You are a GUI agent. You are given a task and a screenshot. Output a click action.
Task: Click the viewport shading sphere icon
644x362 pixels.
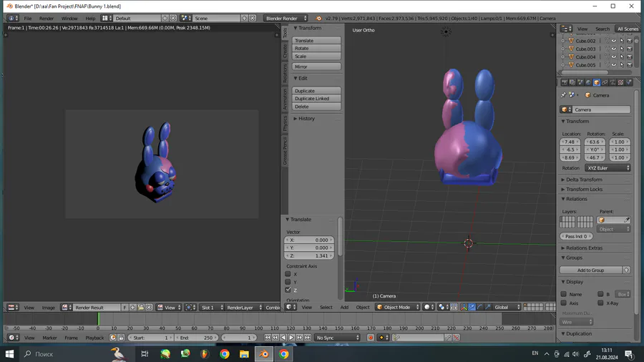coord(429,307)
